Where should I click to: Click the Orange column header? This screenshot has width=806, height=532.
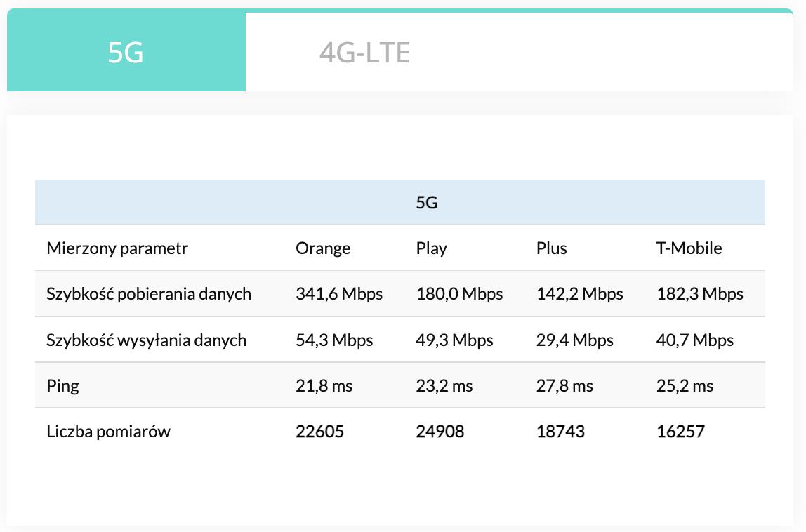coord(323,248)
